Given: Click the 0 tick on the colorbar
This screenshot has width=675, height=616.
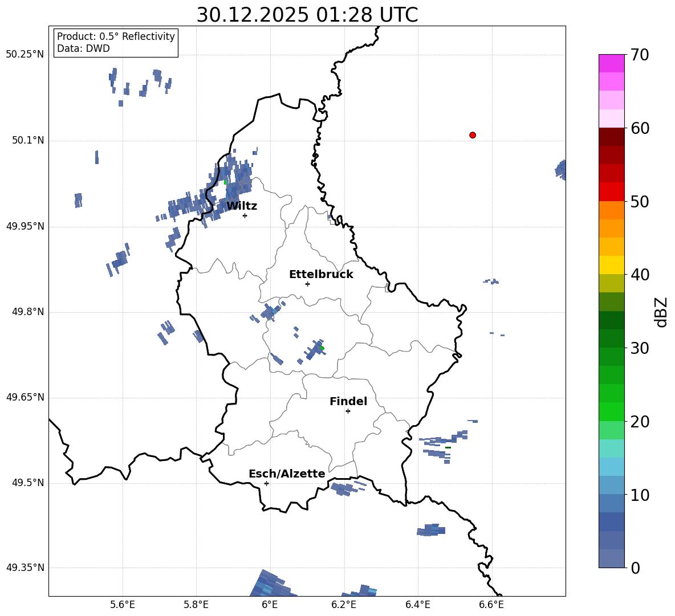Looking at the screenshot, I should point(636,568).
